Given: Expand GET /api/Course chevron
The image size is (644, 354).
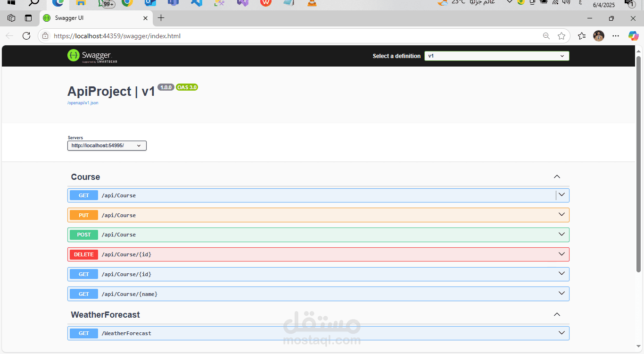Looking at the screenshot, I should pyautogui.click(x=561, y=194).
